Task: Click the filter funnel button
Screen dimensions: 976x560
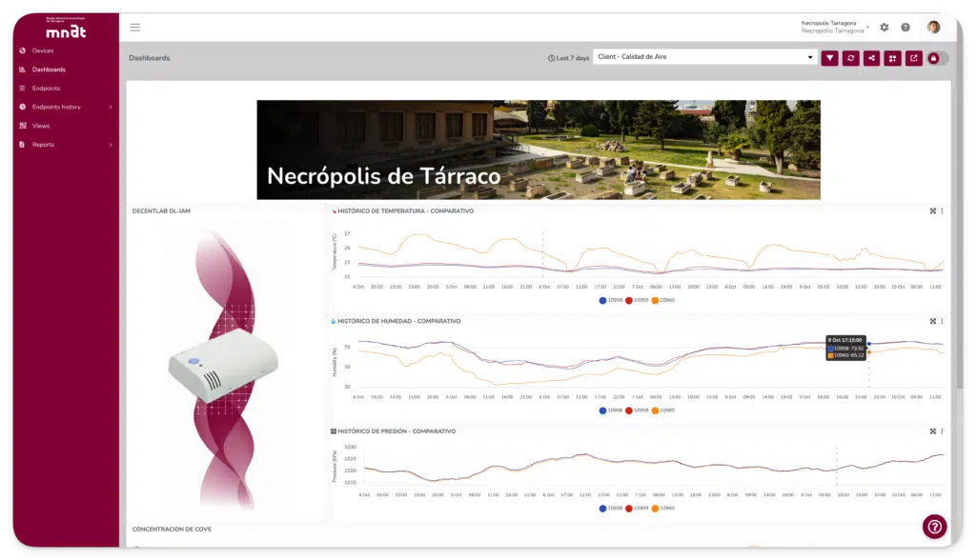Action: (829, 58)
